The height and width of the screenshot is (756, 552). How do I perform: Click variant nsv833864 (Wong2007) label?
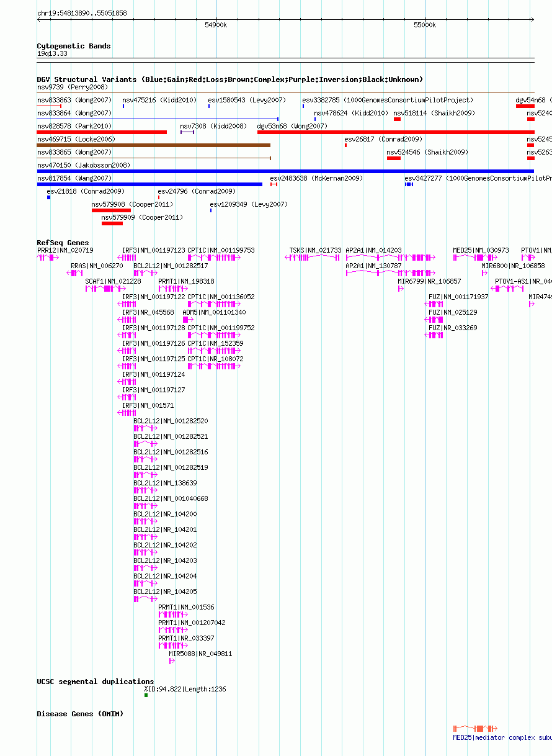point(74,113)
